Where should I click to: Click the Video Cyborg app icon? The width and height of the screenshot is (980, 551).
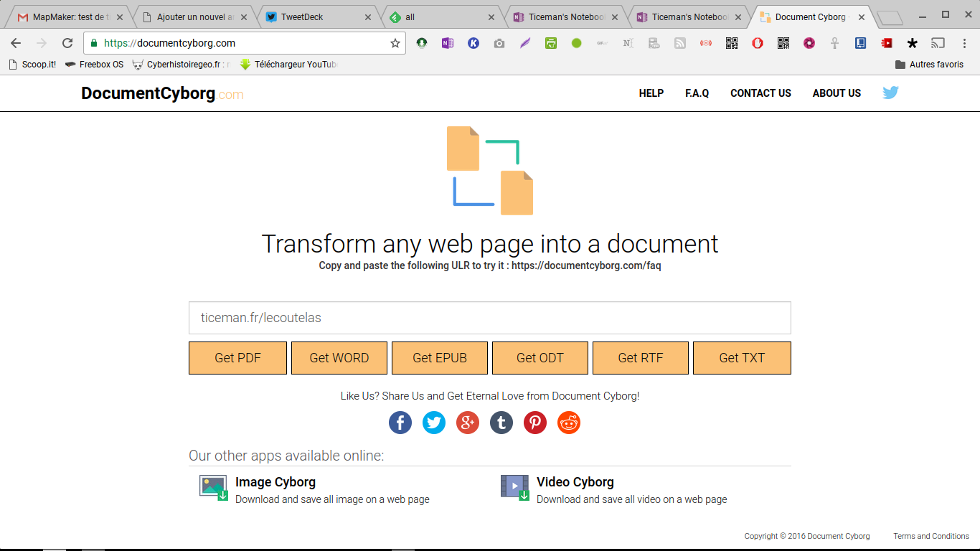(515, 487)
